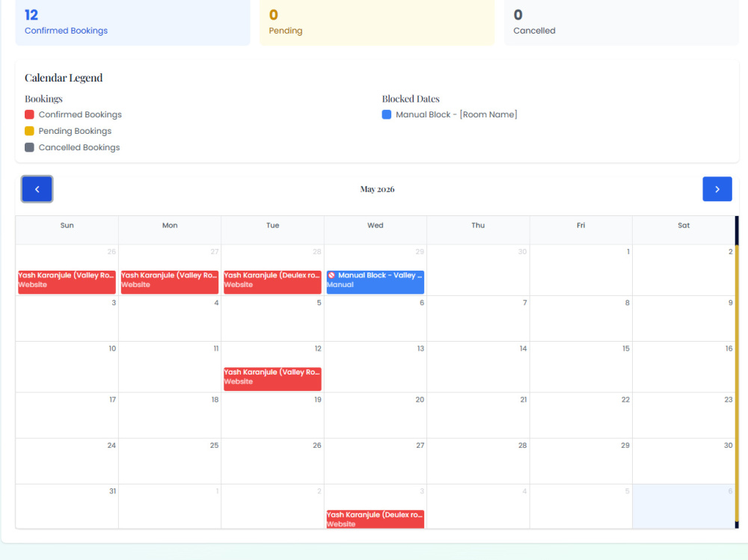Select May 10 day number
748x560 pixels.
pos(112,348)
